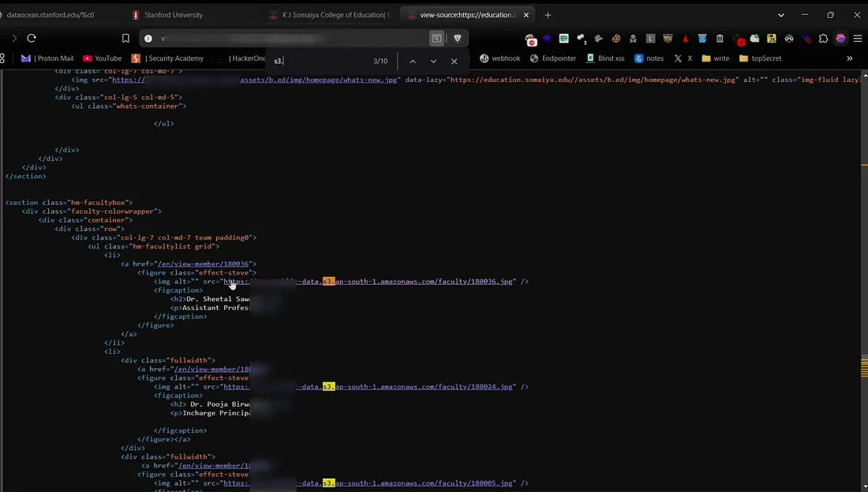Open the X bookmark
The image size is (868, 492).
coord(683,58)
